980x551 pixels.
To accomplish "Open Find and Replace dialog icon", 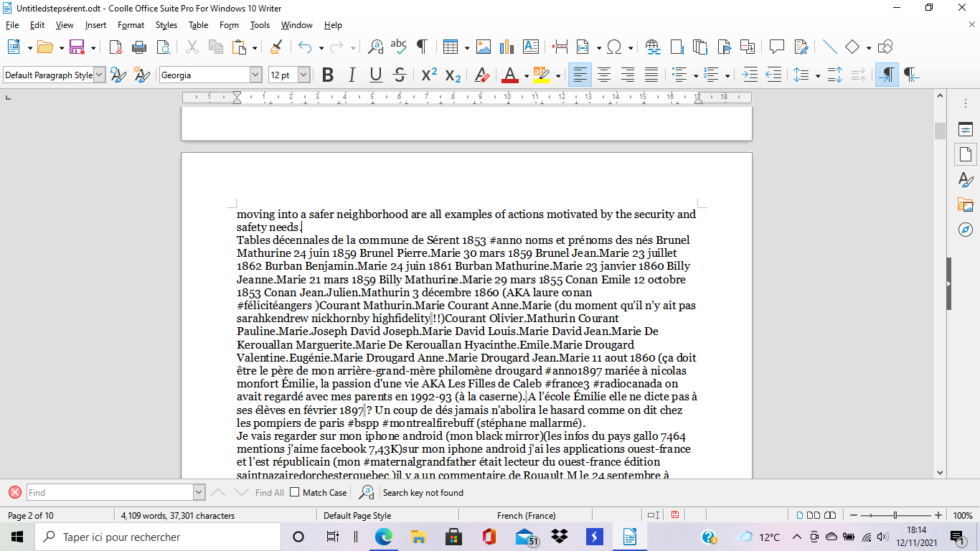I will point(375,47).
